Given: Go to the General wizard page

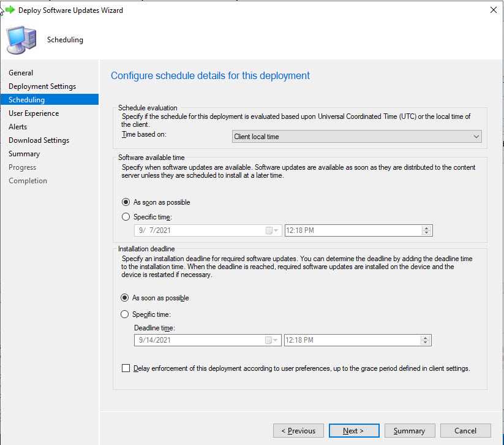Looking at the screenshot, I should (x=21, y=73).
